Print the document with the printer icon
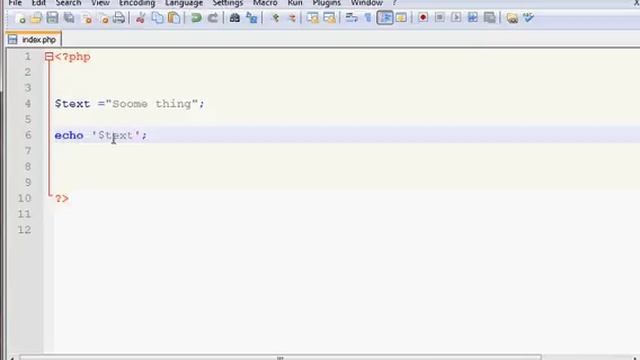 coord(119,18)
